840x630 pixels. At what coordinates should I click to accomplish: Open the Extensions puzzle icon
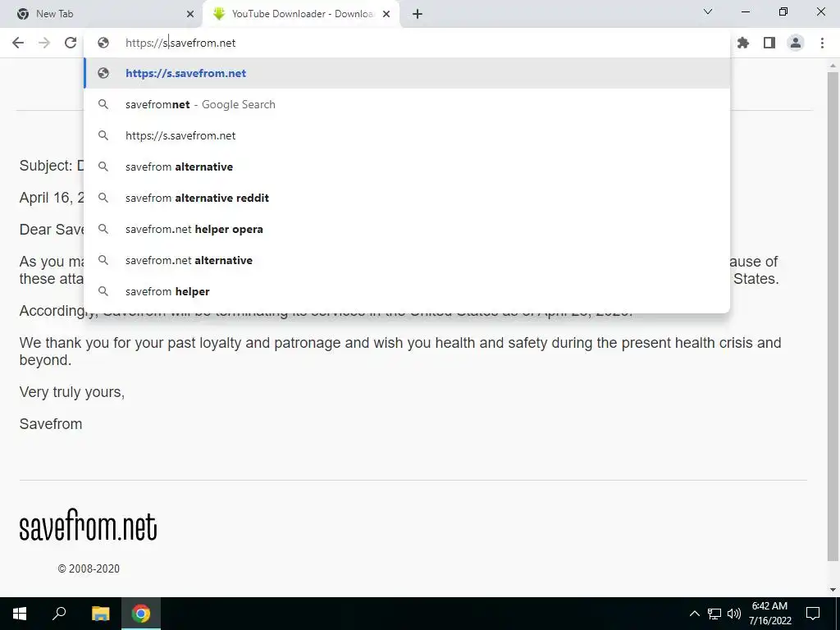pos(743,43)
